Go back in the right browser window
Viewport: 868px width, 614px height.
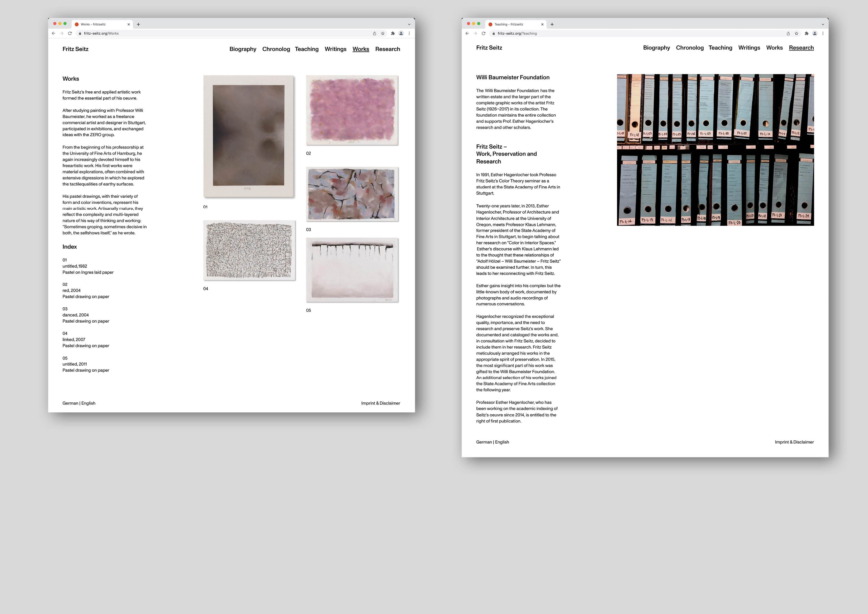pos(467,33)
